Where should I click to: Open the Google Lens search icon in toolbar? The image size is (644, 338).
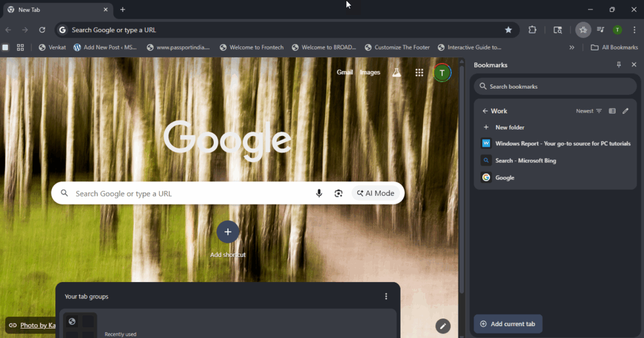[x=557, y=30]
